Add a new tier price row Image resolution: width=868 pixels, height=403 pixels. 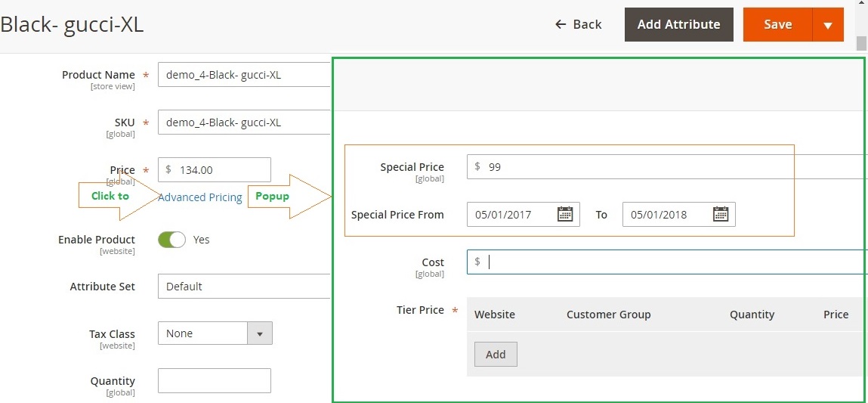coord(496,355)
